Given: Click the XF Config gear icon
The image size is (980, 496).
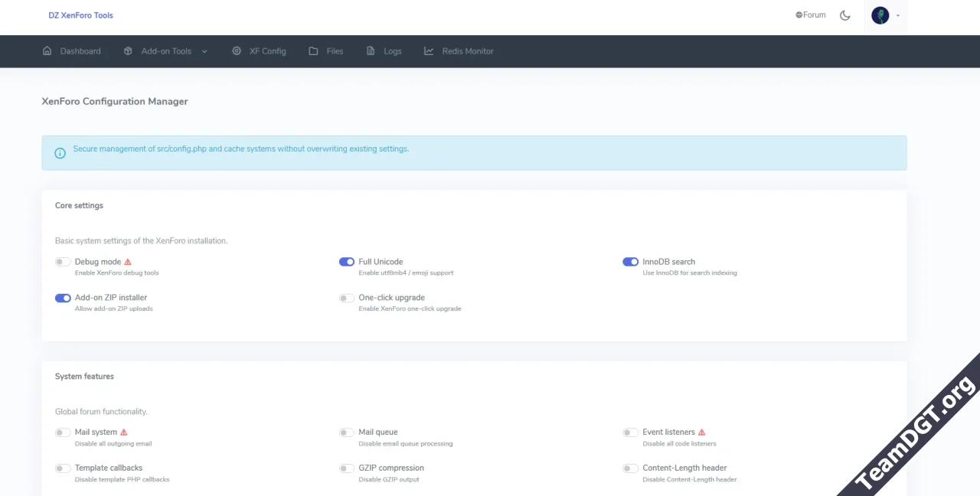Looking at the screenshot, I should (237, 51).
